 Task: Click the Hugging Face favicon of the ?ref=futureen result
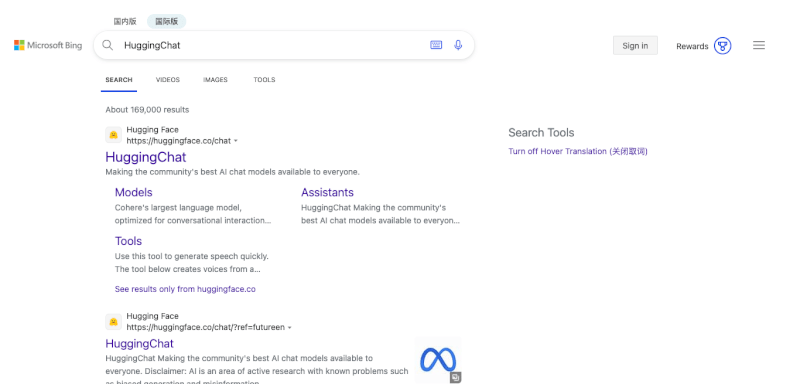tap(113, 322)
